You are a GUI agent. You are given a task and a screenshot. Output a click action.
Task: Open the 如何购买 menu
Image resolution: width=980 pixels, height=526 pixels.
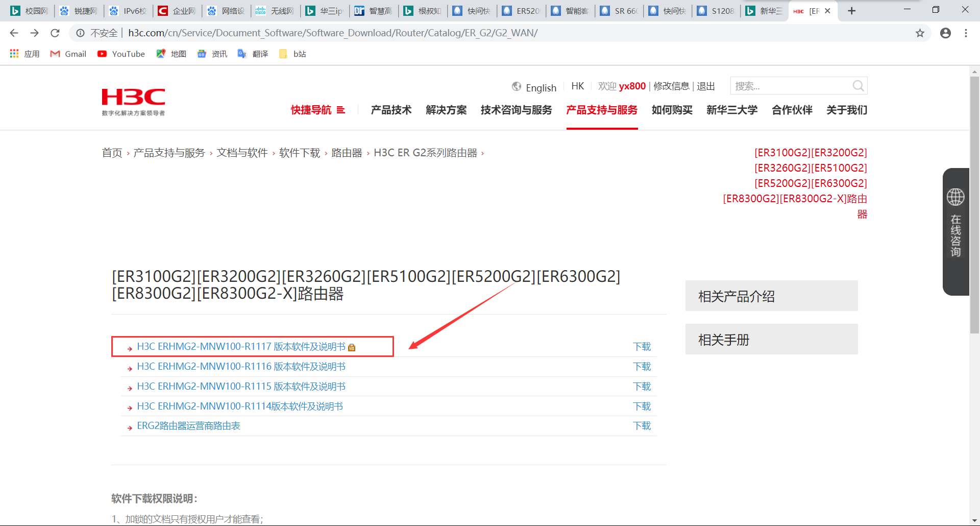(672, 110)
